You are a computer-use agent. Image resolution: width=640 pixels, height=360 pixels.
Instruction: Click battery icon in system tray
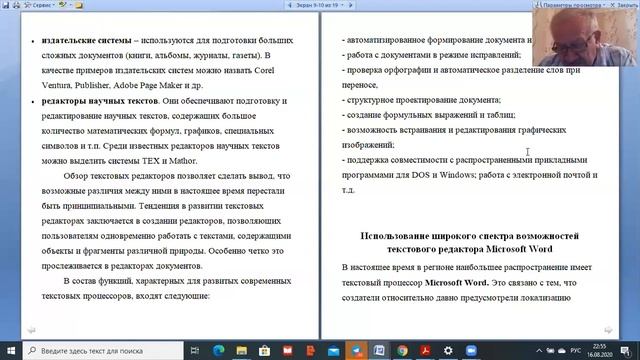pos(550,351)
